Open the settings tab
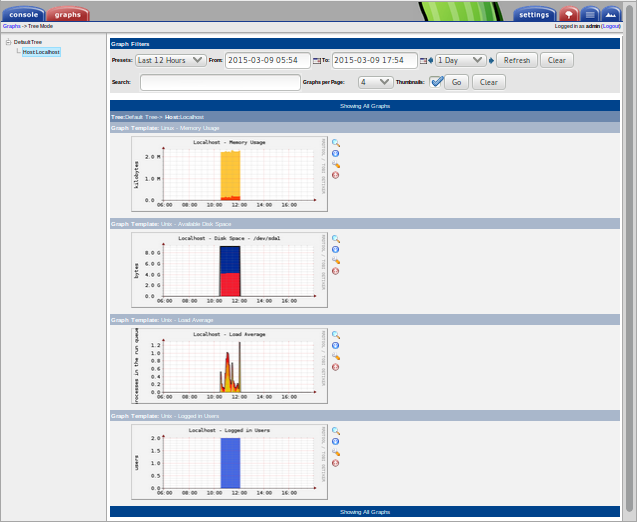Image resolution: width=637 pixels, height=522 pixels. tap(534, 14)
